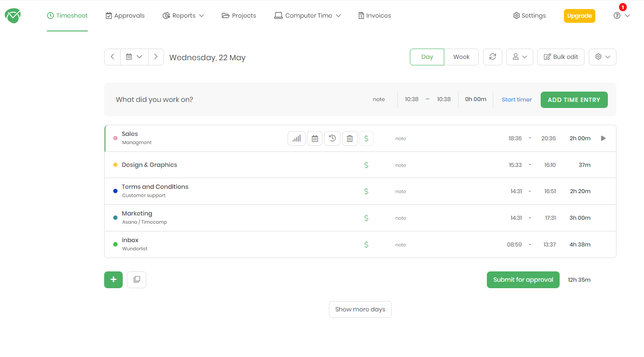Add a new entry with the green plus button
The width and height of the screenshot is (644, 357).
pos(113,280)
